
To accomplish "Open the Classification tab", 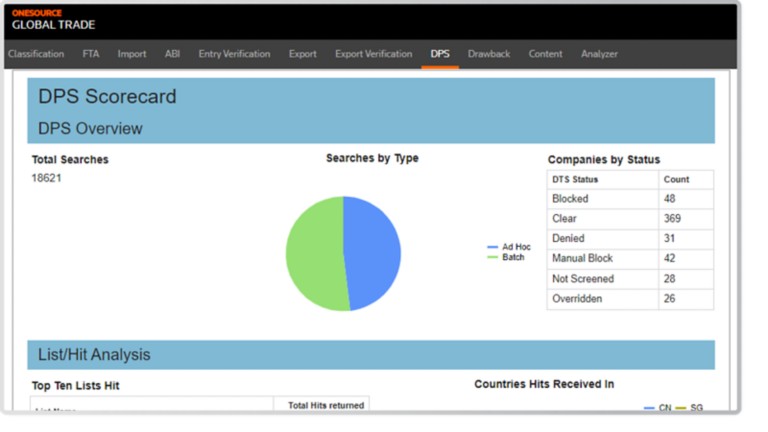I will pyautogui.click(x=36, y=54).
